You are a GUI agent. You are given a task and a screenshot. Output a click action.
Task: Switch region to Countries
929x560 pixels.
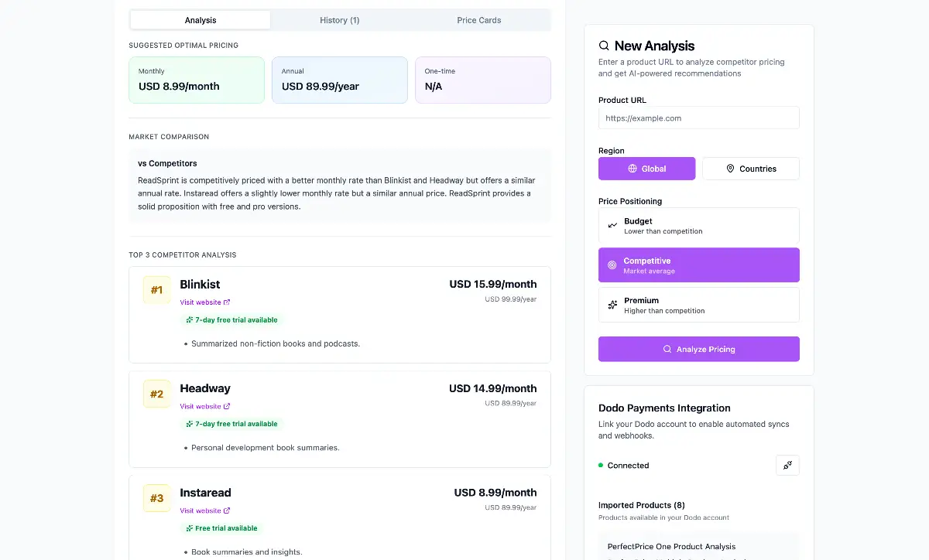click(750, 169)
